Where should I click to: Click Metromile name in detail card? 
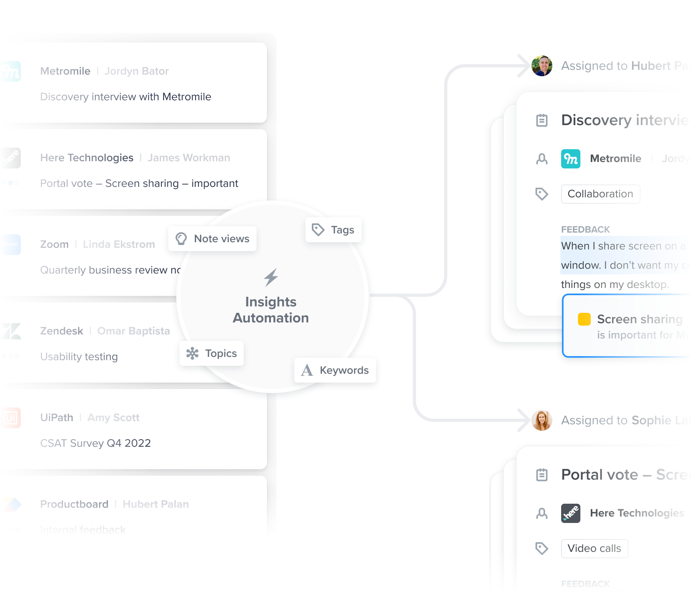click(x=616, y=159)
